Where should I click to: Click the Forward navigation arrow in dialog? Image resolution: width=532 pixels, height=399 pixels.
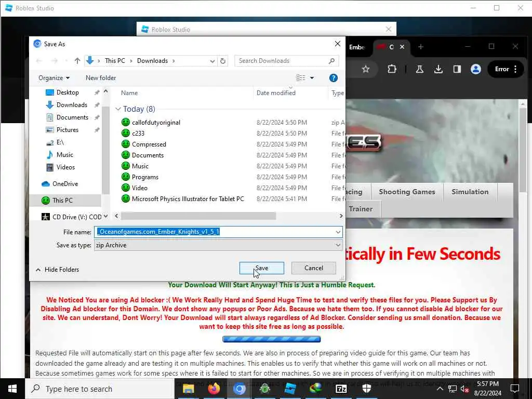point(54,61)
